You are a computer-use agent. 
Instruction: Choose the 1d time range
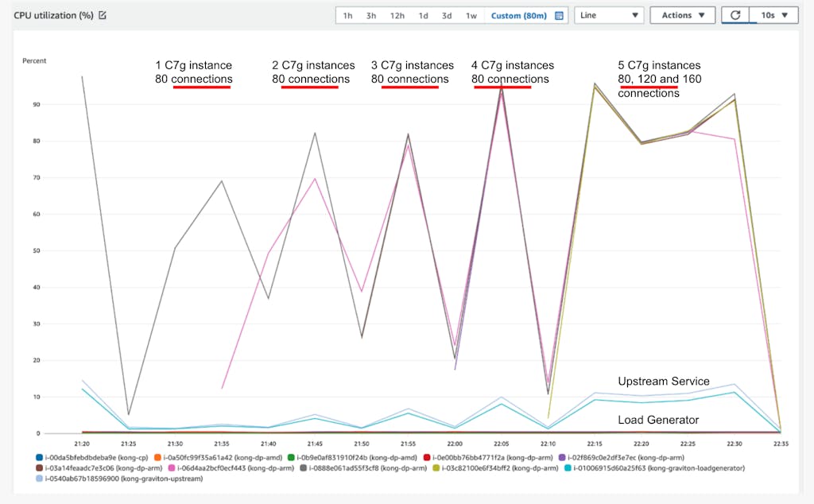tap(423, 15)
